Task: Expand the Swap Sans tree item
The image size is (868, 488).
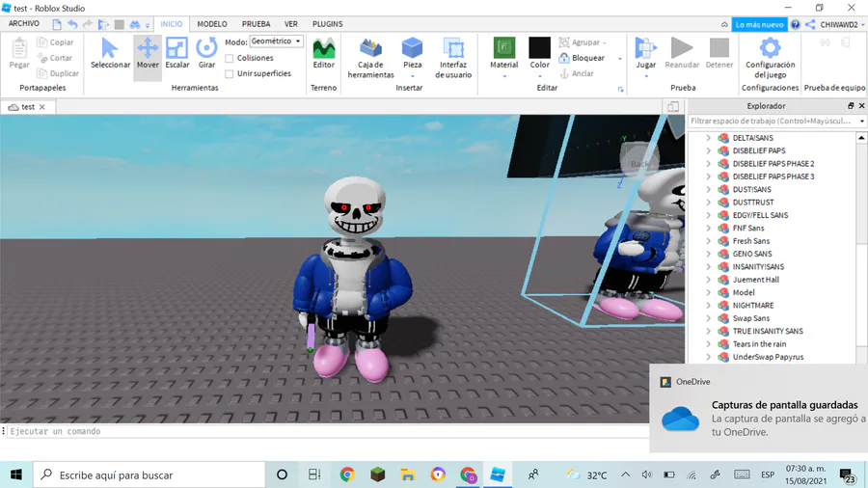Action: pyautogui.click(x=709, y=318)
